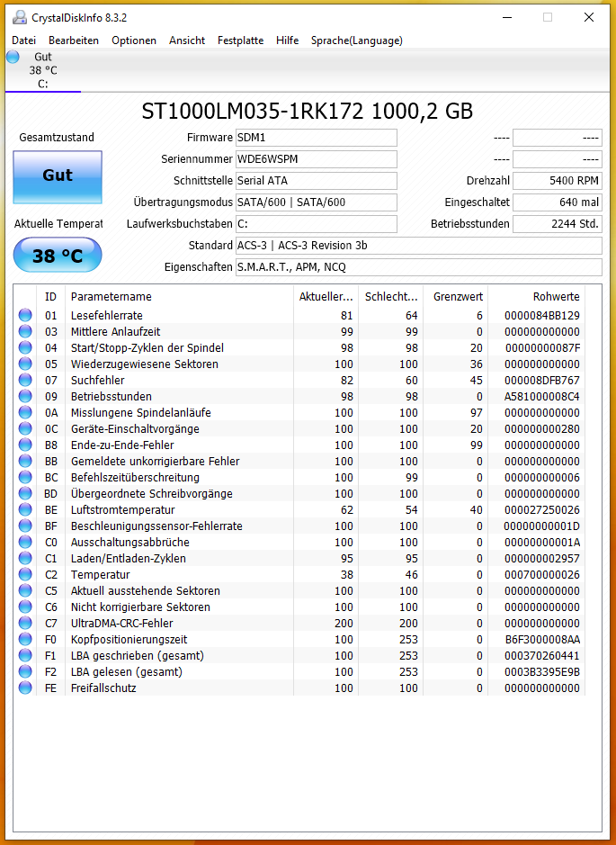616x845 pixels.
Task: Click the Schnittstelle field Serial ATA
Action: [x=317, y=181]
